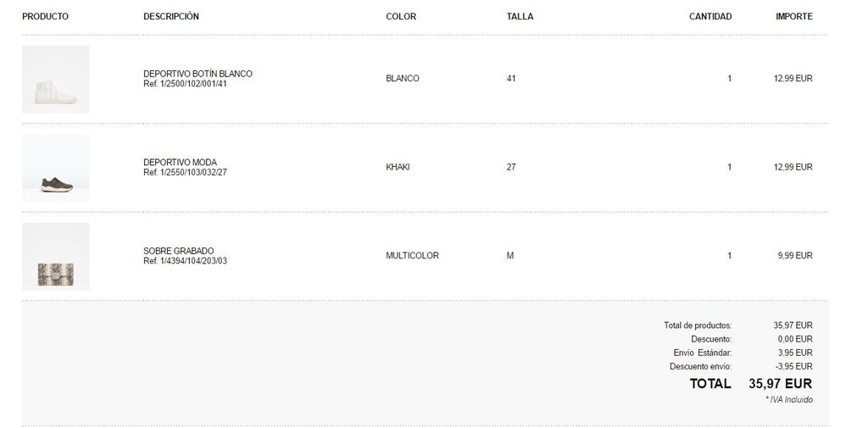The image size is (868, 428).
Task: Open the snake-print clutch product image
Action: point(55,257)
